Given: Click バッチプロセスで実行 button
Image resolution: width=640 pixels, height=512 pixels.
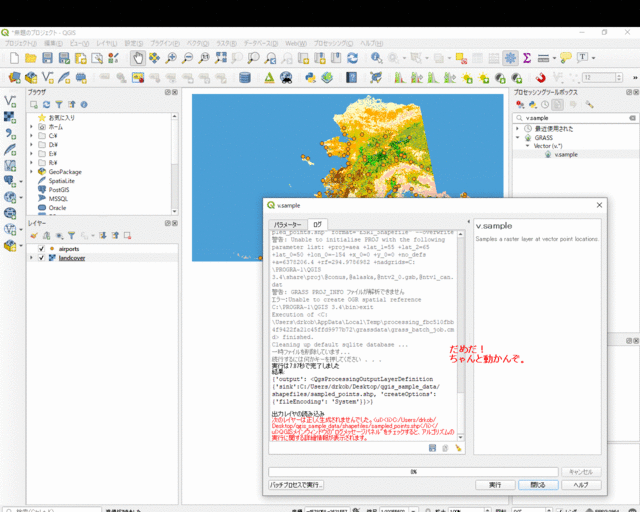Looking at the screenshot, I should click(x=296, y=485).
